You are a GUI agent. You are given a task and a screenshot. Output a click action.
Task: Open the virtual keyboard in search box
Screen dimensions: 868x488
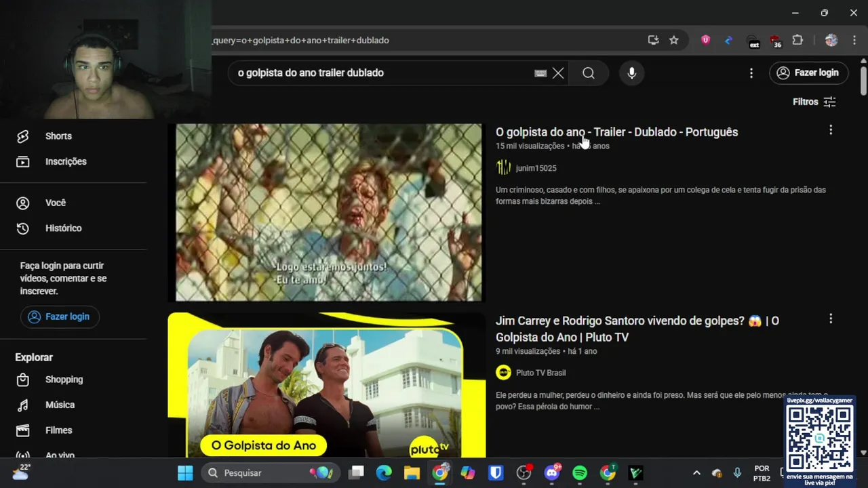[x=540, y=73]
